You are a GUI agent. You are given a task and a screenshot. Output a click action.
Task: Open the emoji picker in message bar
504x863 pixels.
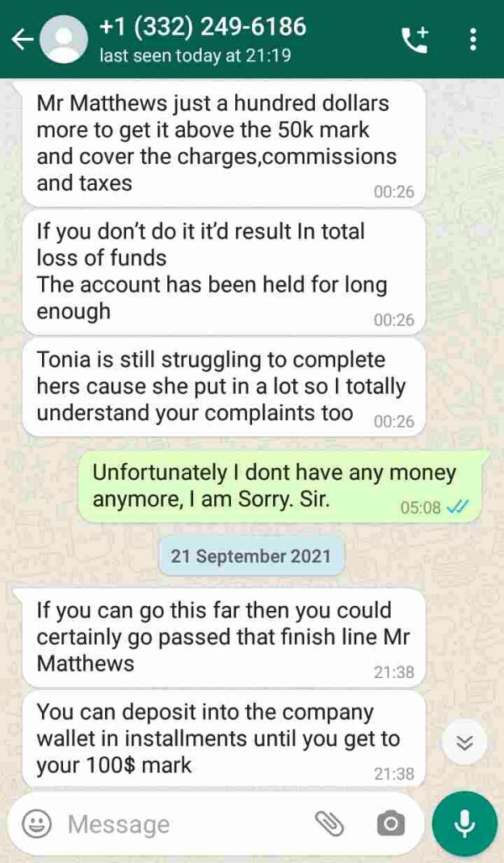[x=37, y=824]
